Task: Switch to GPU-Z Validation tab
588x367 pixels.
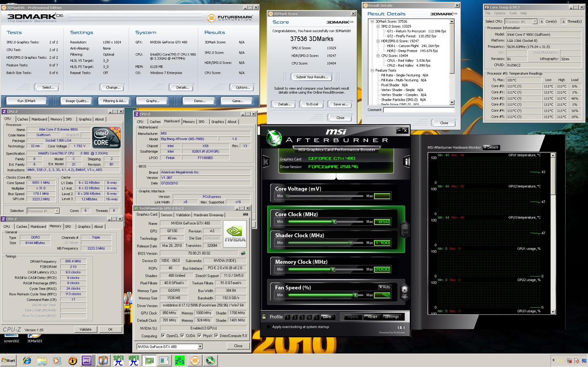Action: [x=183, y=215]
